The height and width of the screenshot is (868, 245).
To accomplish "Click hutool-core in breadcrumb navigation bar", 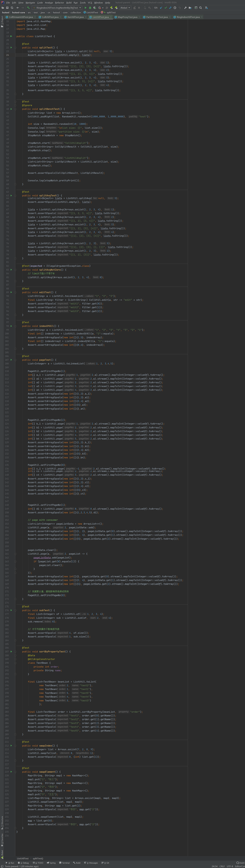I will pos(19,12).
